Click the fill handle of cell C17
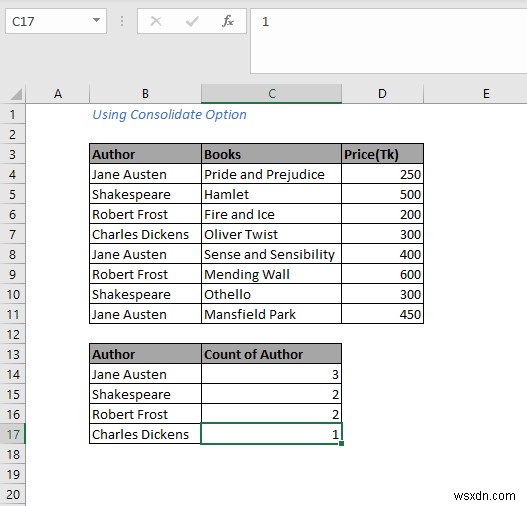Viewport: 527px width, 506px height. pyautogui.click(x=341, y=444)
